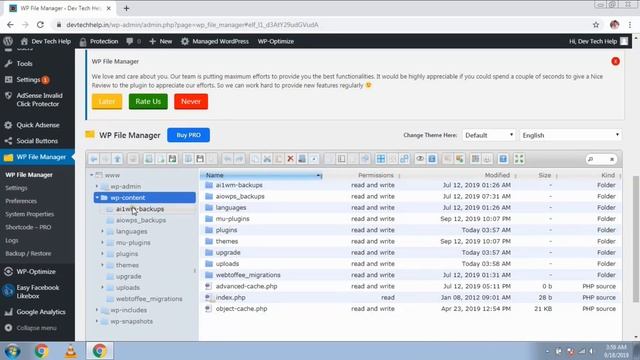Expand the themes folder in tree
This screenshot has width=640, height=360.
tap(102, 265)
